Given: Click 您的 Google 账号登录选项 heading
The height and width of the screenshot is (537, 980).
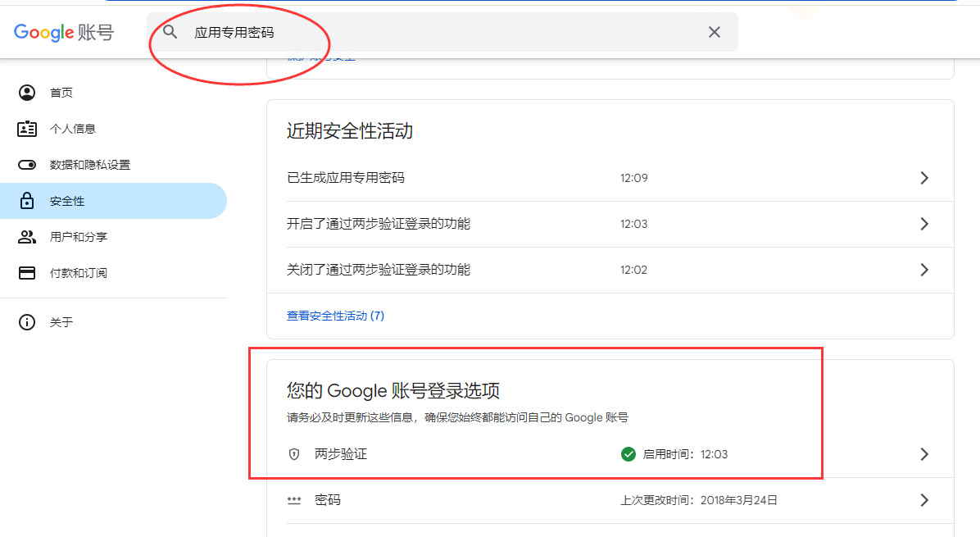Looking at the screenshot, I should 393,391.
